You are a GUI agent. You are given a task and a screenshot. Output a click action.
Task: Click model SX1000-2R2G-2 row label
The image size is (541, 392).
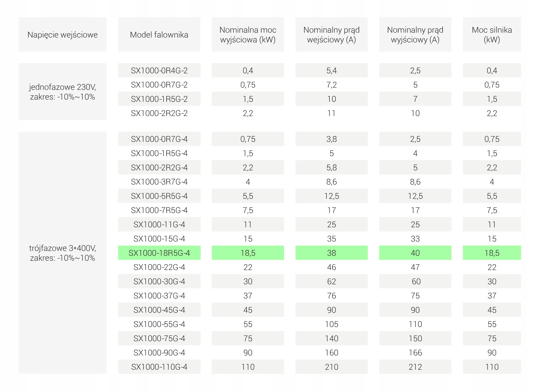pos(159,113)
